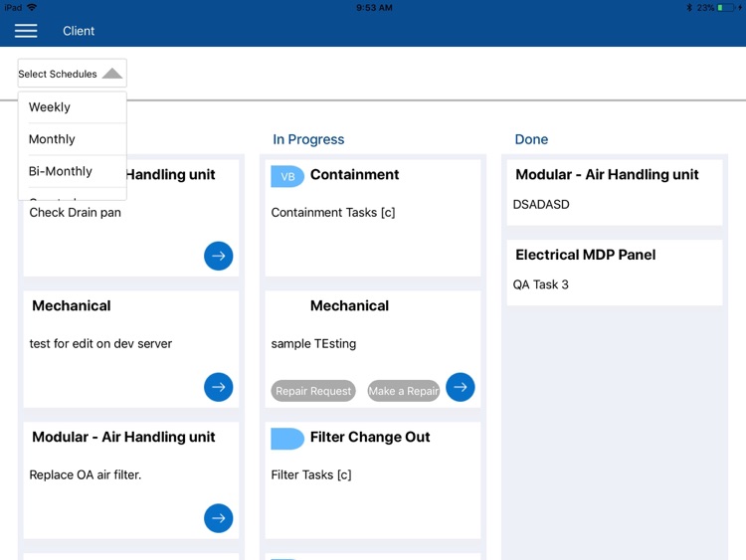Click arrow button on Check Drain pan card
Viewport: 746px width, 560px height.
pos(219,256)
